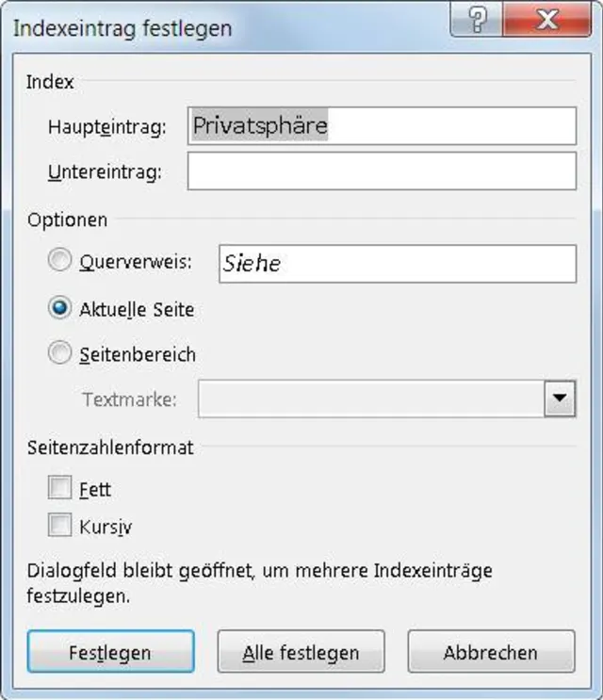Click the help question mark button
Viewport: 603px width, 700px height.
tap(480, 21)
